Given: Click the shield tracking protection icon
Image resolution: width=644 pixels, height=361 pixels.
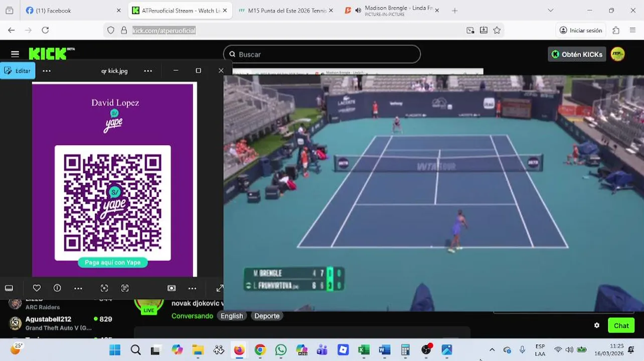Looking at the screenshot, I should [x=111, y=30].
